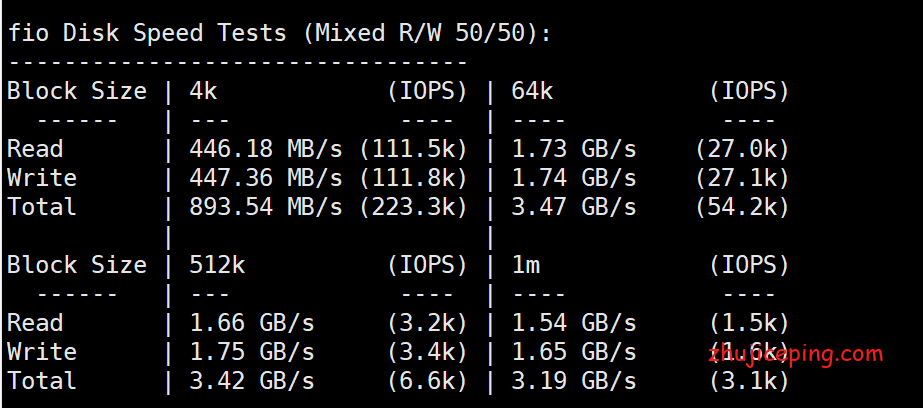Image resolution: width=923 pixels, height=408 pixels.
Task: Click the 3.19 GB/s total speed value
Action: pyautogui.click(x=573, y=381)
